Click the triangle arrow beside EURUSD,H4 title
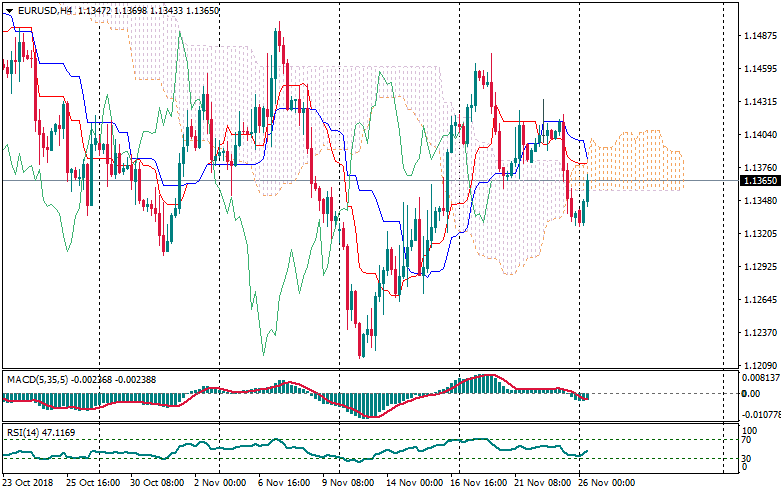Screen dimensions: 781x494 [8, 10]
